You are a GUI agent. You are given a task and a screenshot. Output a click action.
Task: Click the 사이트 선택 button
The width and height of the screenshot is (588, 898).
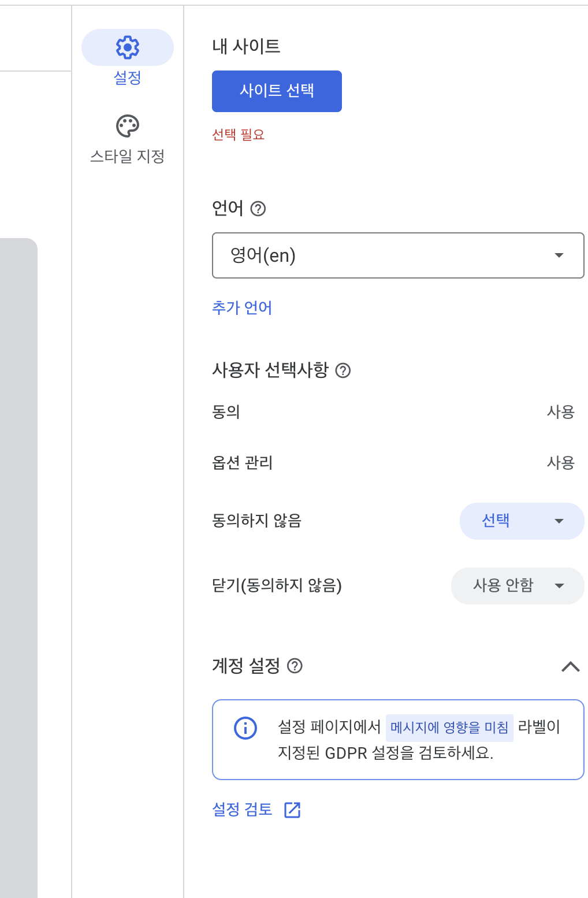[277, 91]
